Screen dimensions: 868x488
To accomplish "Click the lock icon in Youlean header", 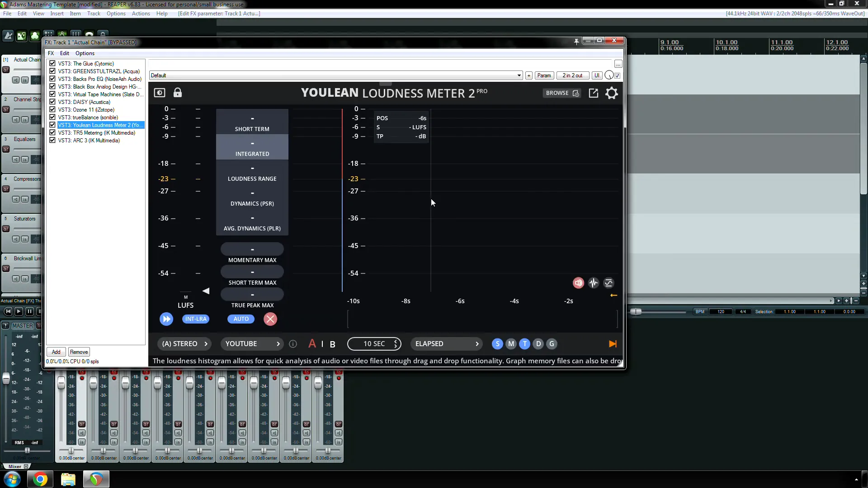I will 178,93.
